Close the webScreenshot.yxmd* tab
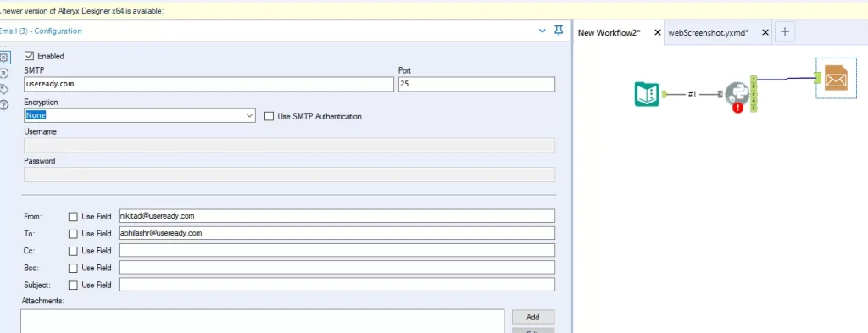868x333 pixels. coord(765,33)
